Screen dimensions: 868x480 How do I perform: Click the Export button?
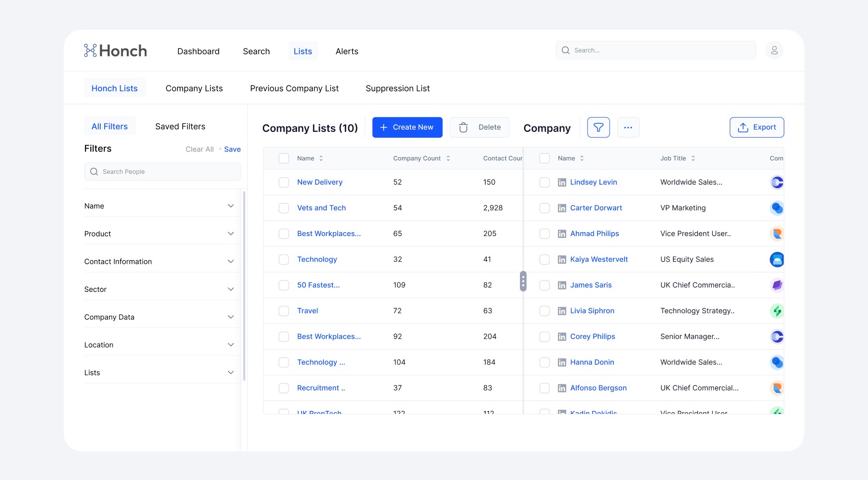(757, 127)
